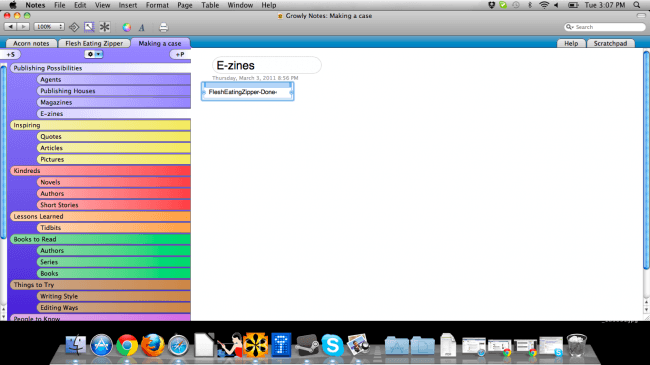Select the pointer selection tool icon
The image size is (650, 365).
89,27
